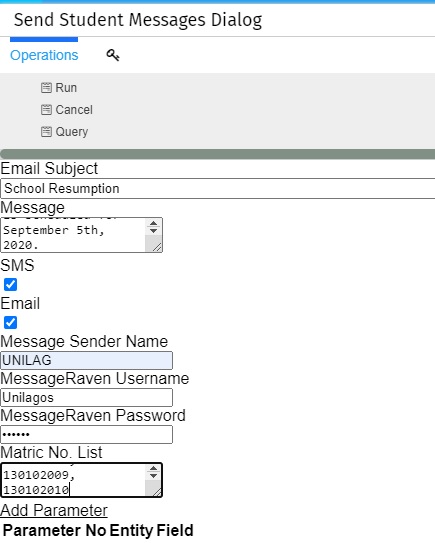Click the key icon tab
The image size is (435, 543).
coord(113,55)
